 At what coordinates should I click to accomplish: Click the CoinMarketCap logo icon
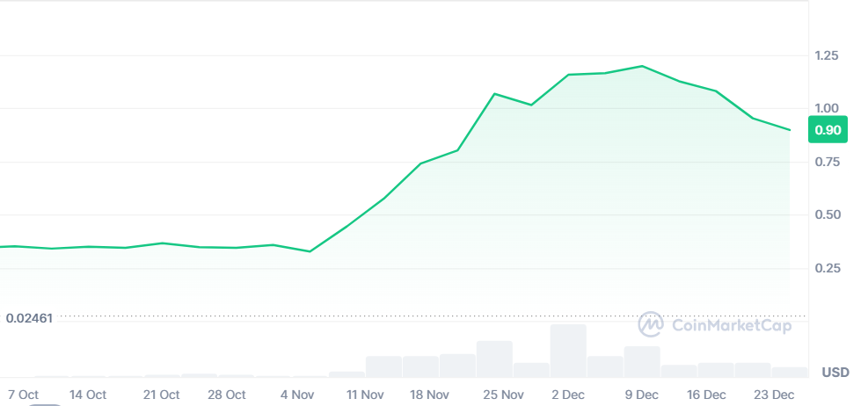click(651, 324)
